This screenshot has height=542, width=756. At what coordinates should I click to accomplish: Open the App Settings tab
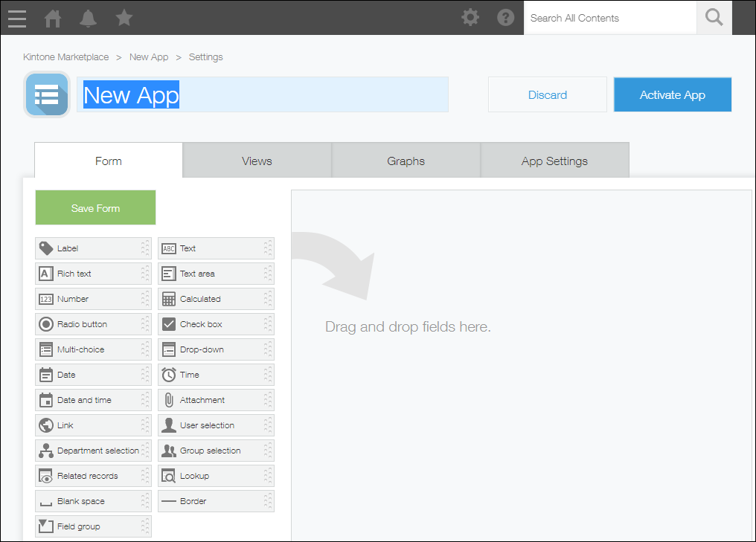554,160
